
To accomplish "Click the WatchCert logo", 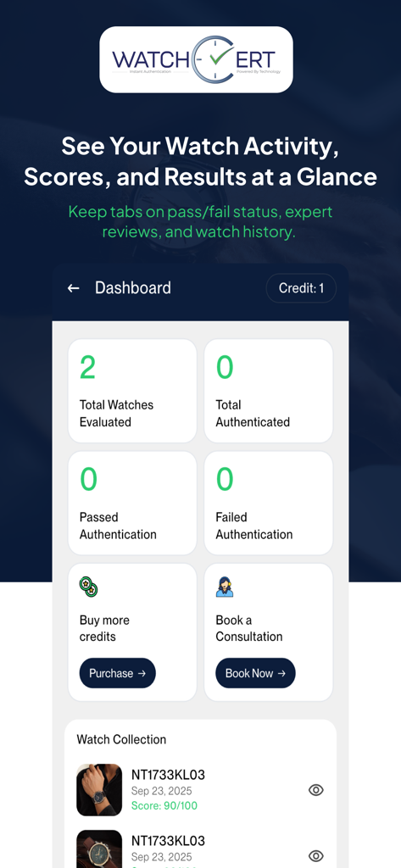I will tap(196, 60).
